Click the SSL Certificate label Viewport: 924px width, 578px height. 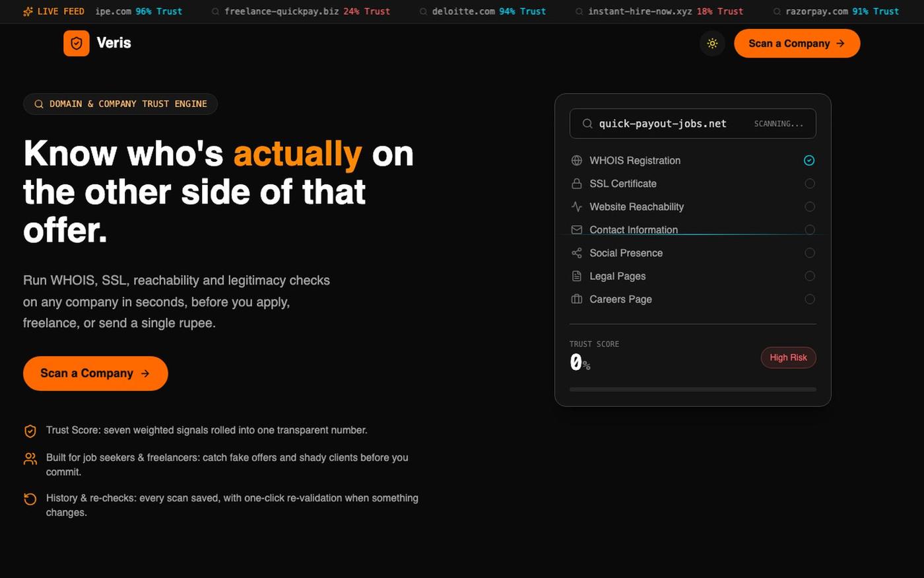pyautogui.click(x=623, y=184)
